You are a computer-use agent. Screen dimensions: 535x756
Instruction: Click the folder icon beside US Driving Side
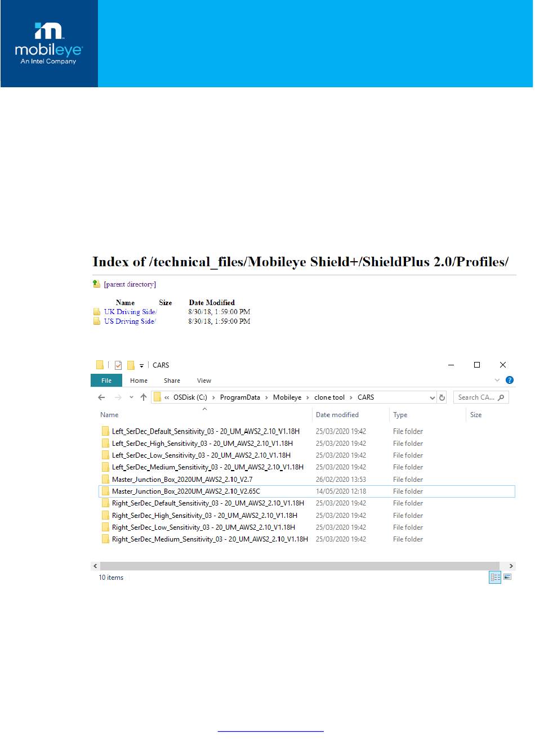pos(97,321)
